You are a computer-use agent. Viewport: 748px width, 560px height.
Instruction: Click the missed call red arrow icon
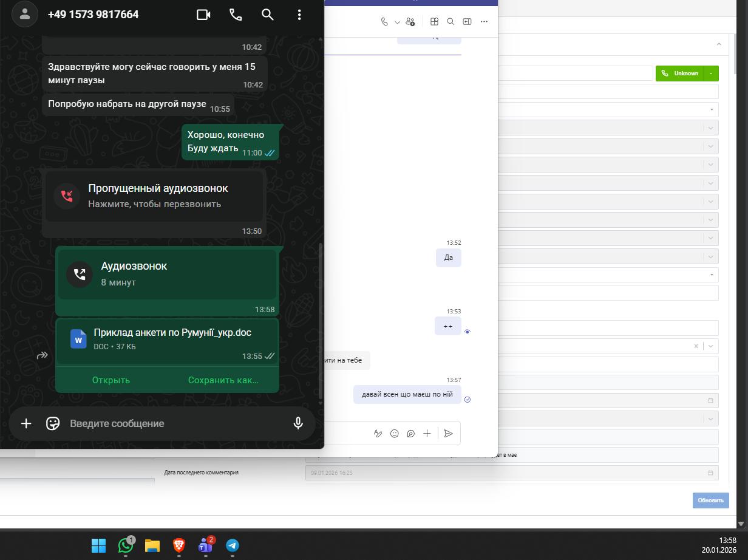coord(67,196)
